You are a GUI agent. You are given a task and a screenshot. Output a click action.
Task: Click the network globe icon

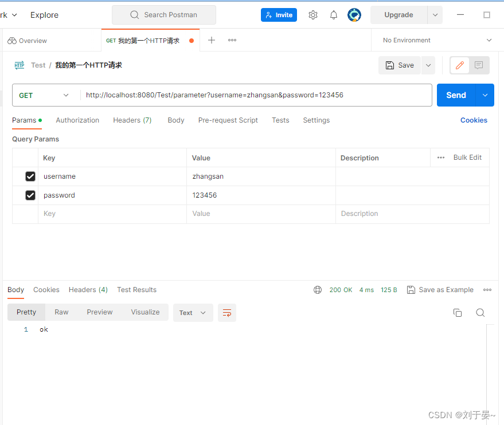tap(318, 290)
